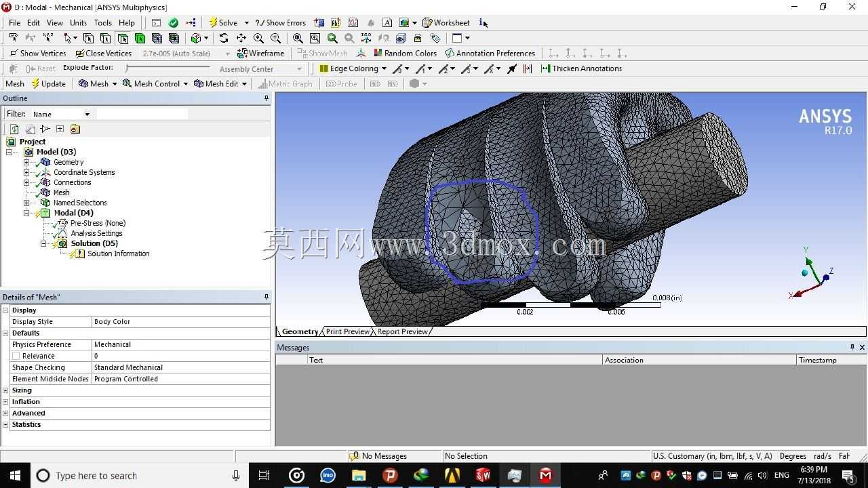Image resolution: width=868 pixels, height=488 pixels.
Task: Expand the Inflation details section
Action: pos(5,402)
